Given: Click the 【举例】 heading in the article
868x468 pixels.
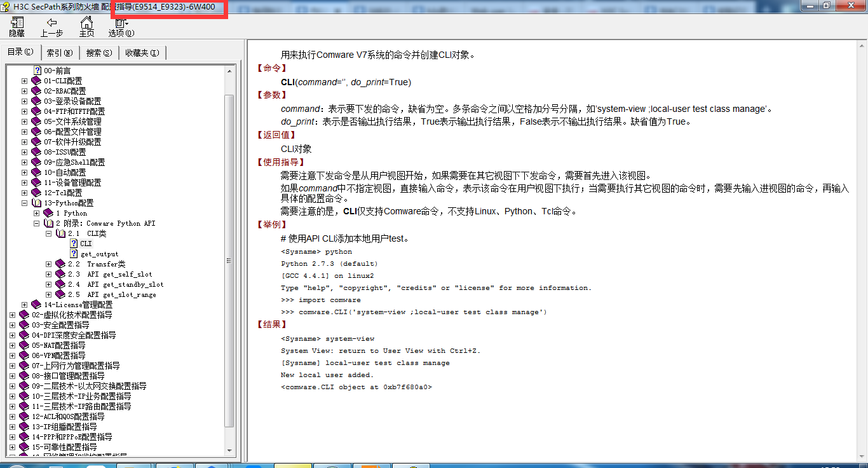Looking at the screenshot, I should pyautogui.click(x=272, y=225).
